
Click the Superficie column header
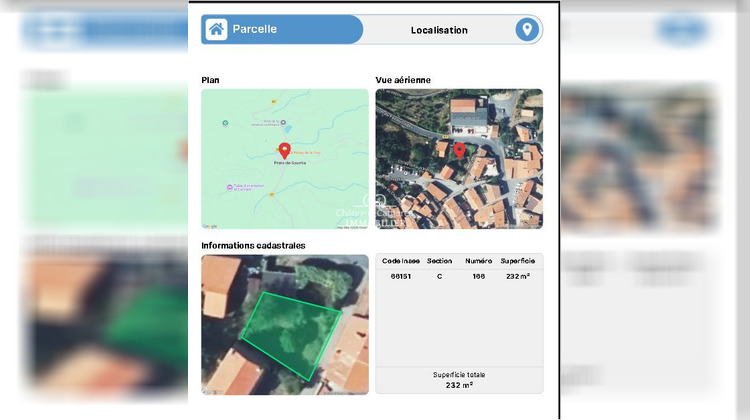click(518, 261)
